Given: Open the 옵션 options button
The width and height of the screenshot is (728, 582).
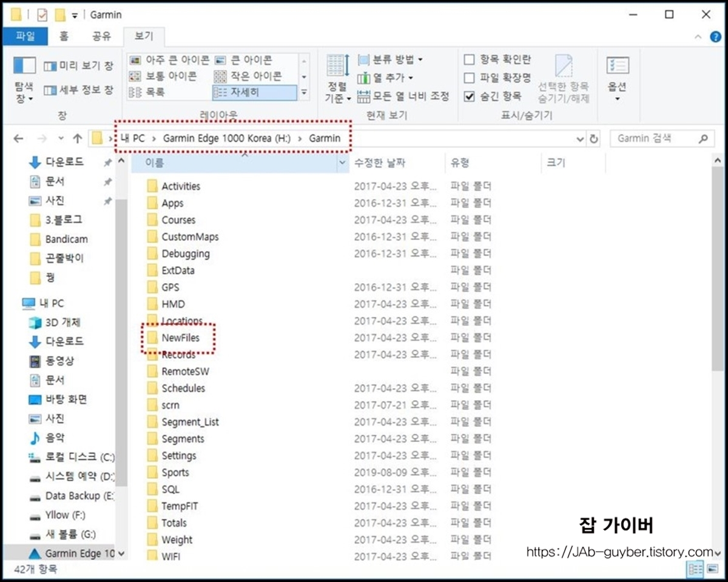Looking at the screenshot, I should point(618,79).
